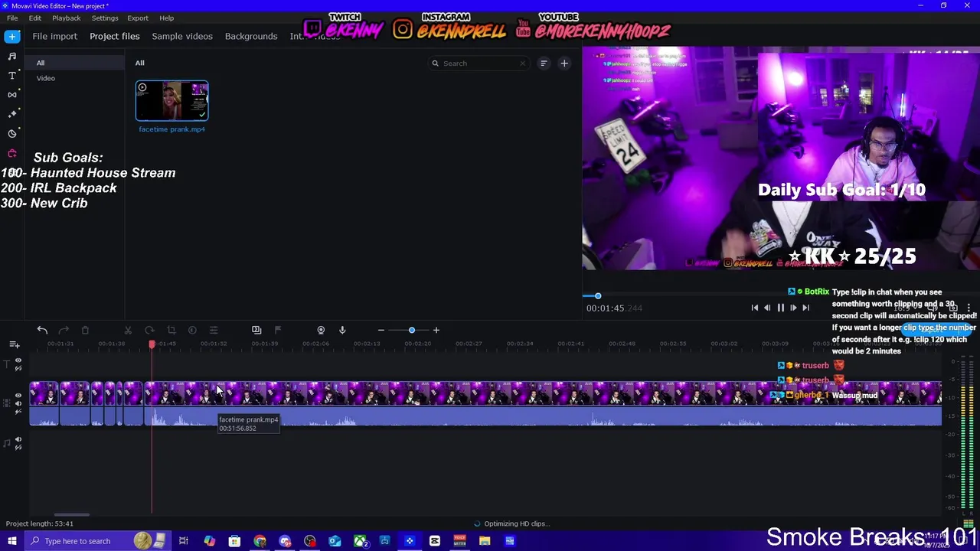Viewport: 980px width, 551px height.
Task: Open the Transitions sidebar icon
Action: [12, 94]
